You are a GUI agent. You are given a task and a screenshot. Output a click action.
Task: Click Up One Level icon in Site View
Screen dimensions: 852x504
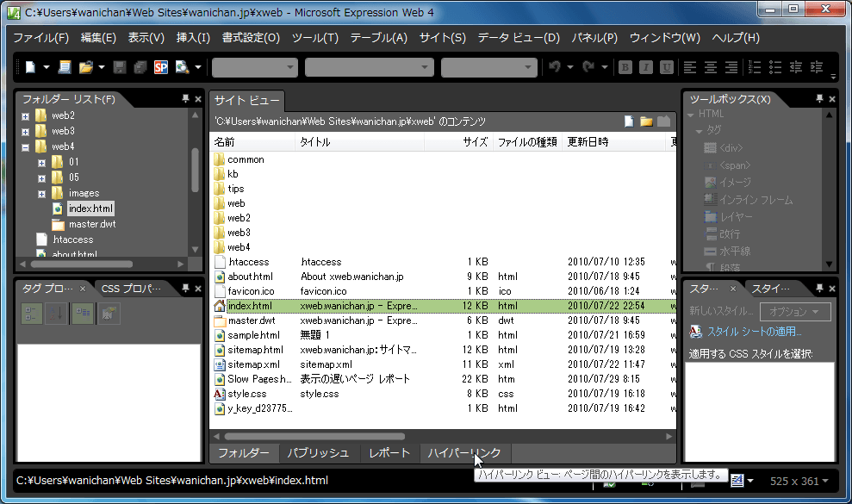coord(664,121)
